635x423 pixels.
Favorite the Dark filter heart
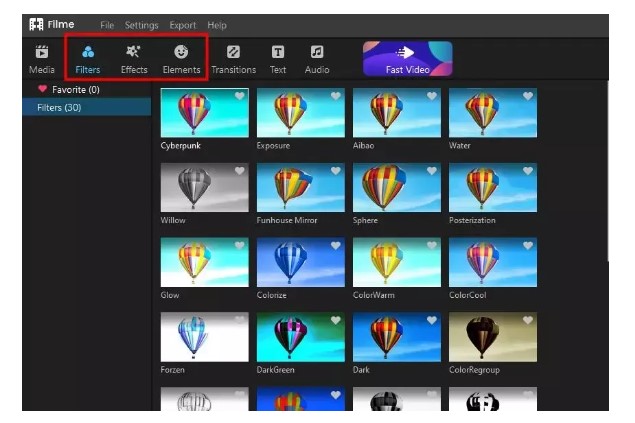(x=432, y=320)
